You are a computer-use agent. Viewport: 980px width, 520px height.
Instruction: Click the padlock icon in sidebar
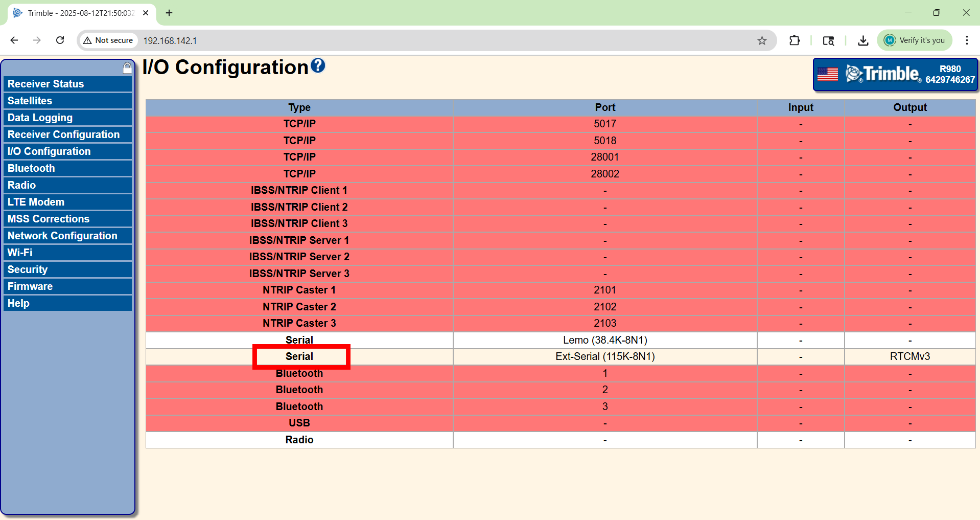127,68
